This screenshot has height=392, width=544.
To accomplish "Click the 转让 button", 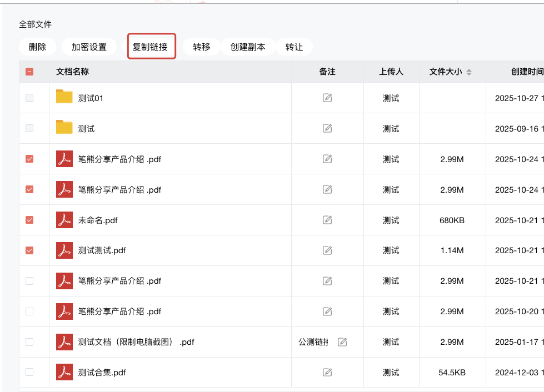I will pos(294,47).
